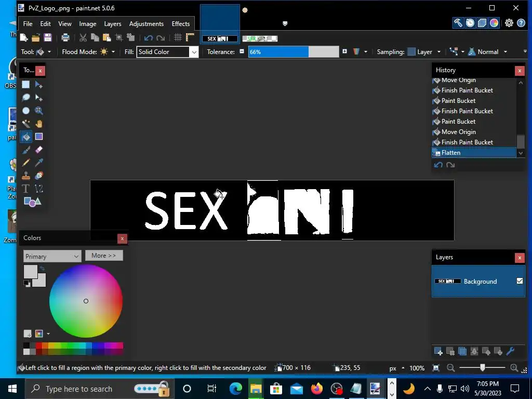Switch to the second image thumbnail tab
532x399 pixels.
pos(260,38)
